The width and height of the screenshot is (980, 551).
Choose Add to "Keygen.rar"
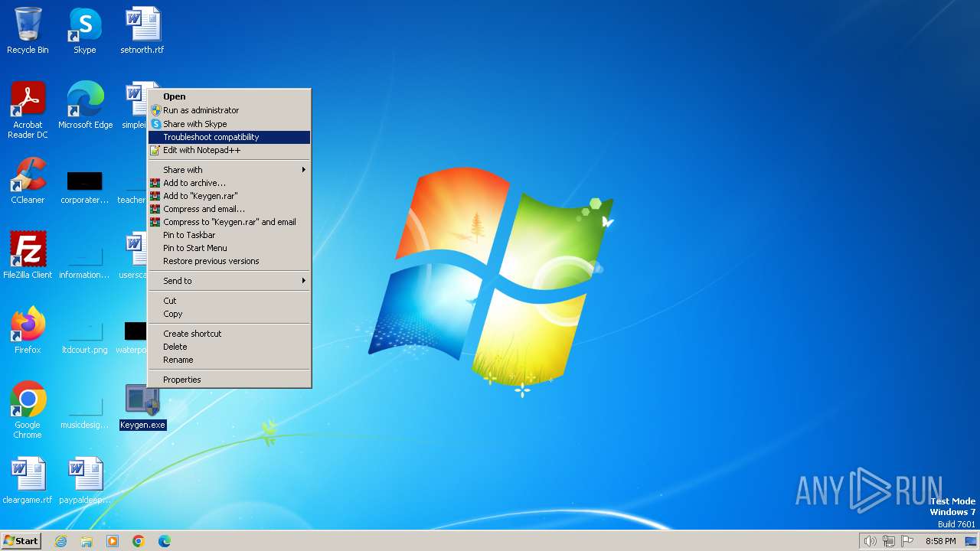tap(230, 196)
